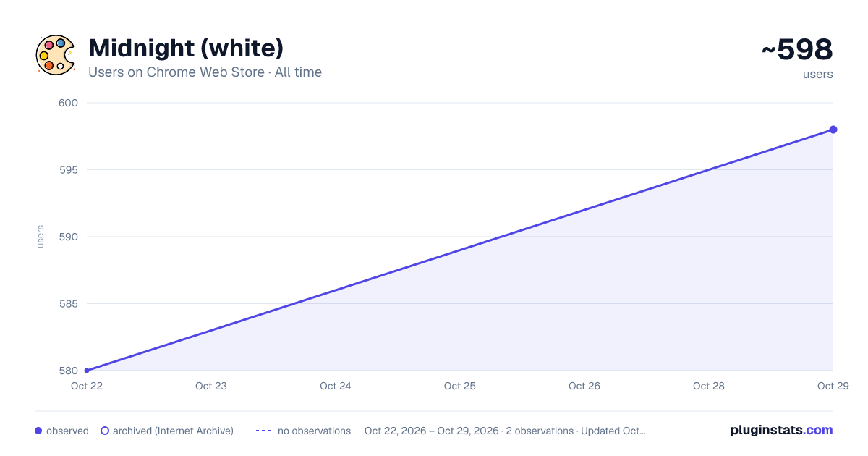Open the pluginstats.com link
This screenshot has width=868, height=456.
781,430
